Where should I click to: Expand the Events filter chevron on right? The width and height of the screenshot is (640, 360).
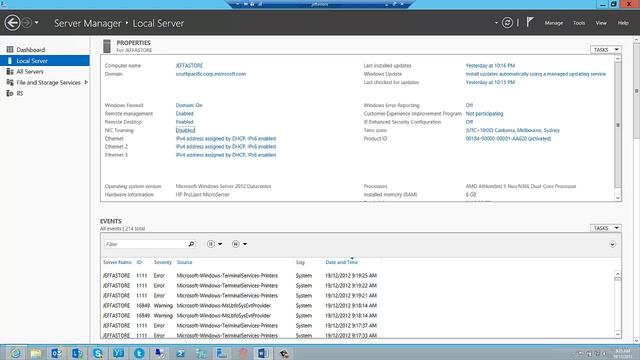click(x=612, y=244)
